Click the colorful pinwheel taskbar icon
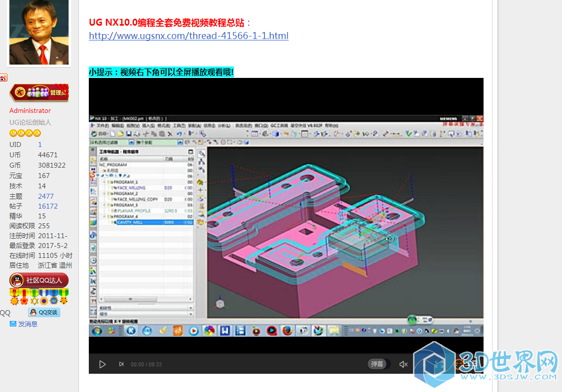This screenshot has width=562, height=392. 209,331
